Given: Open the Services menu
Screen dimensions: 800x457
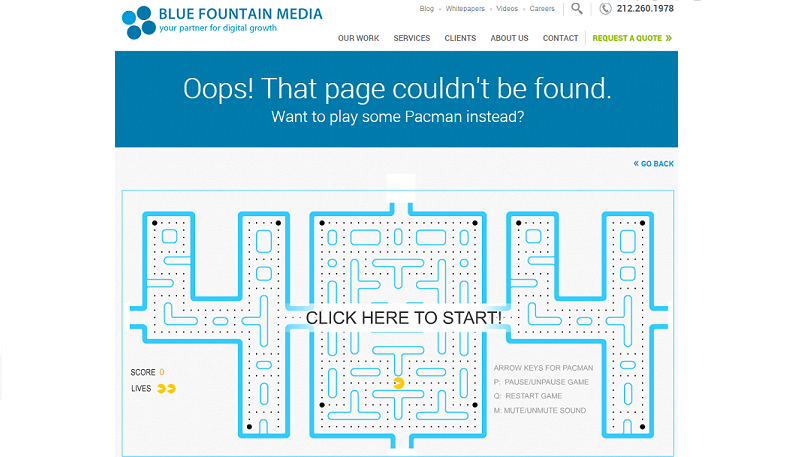Looking at the screenshot, I should 412,38.
